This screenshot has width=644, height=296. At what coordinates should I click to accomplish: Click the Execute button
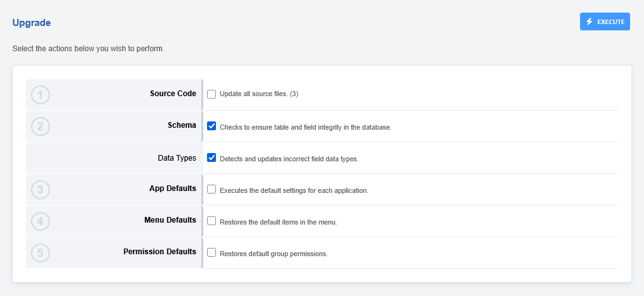click(x=605, y=22)
